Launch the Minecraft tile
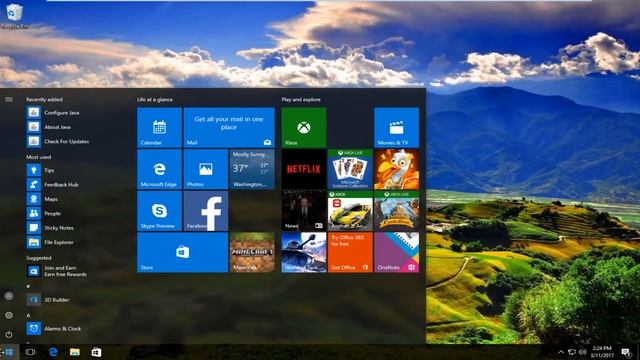The width and height of the screenshot is (640, 360). 252,252
